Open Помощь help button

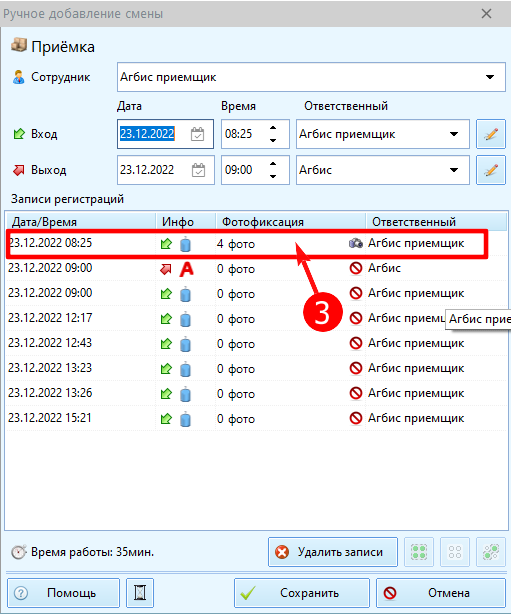click(63, 593)
